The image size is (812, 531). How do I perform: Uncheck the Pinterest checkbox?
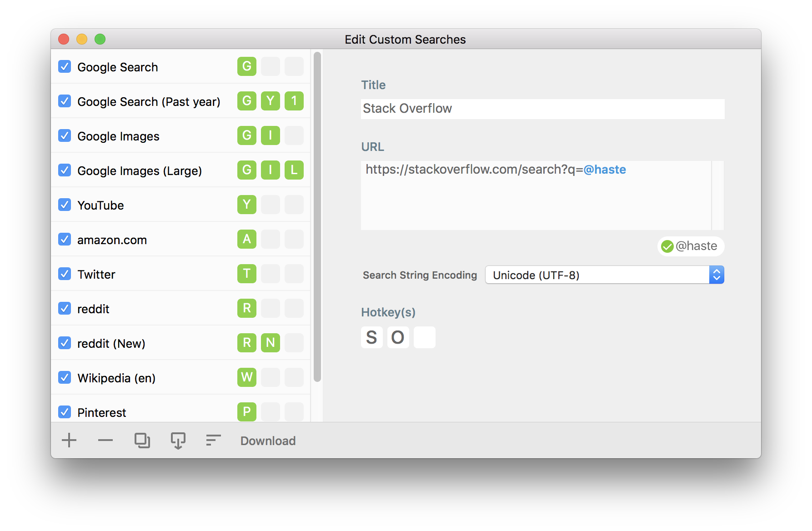[x=65, y=412]
